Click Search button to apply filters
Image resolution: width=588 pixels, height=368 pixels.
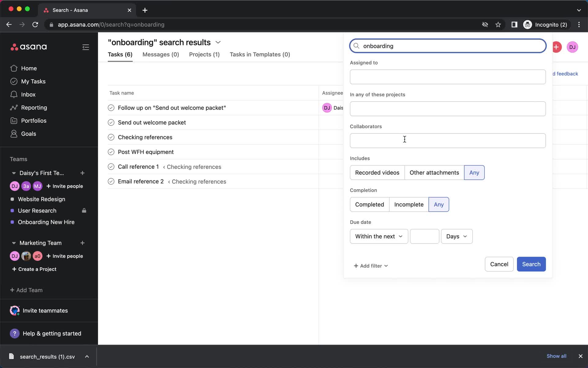tap(531, 264)
